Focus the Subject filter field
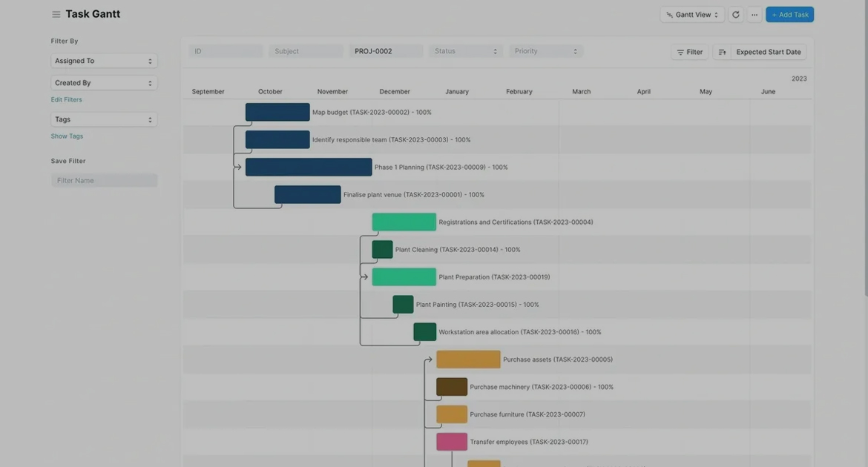Viewport: 868px width, 467px height. pos(306,51)
